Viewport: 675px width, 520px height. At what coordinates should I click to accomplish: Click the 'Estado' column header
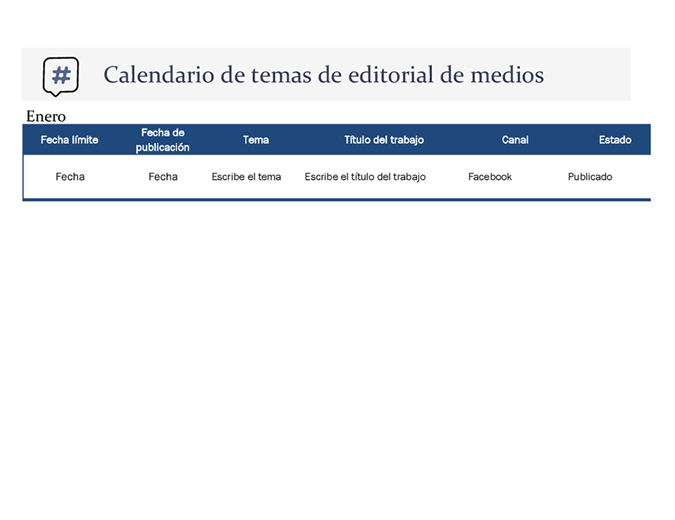(615, 140)
